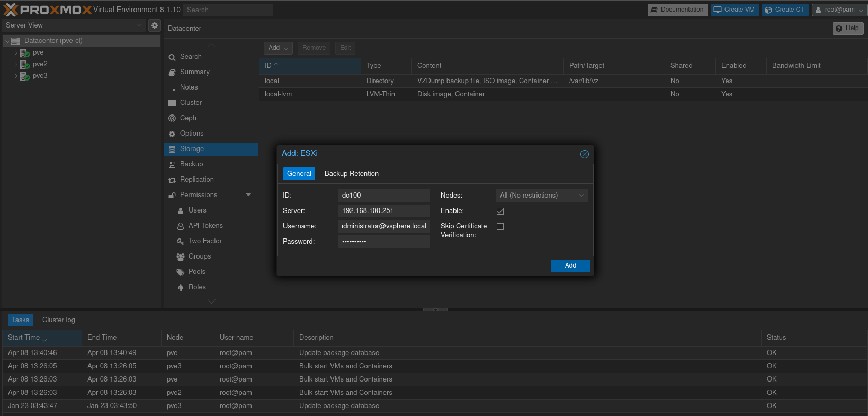Select the pve2 node icon
868x416 pixels.
coord(24,64)
